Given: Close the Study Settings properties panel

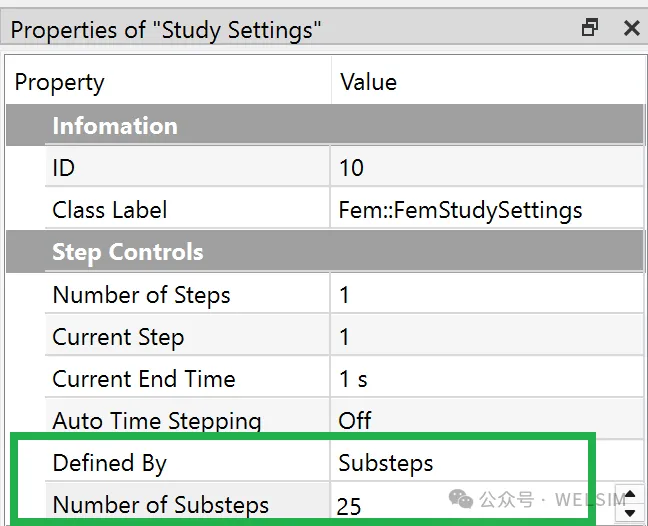Looking at the screenshot, I should tap(632, 28).
